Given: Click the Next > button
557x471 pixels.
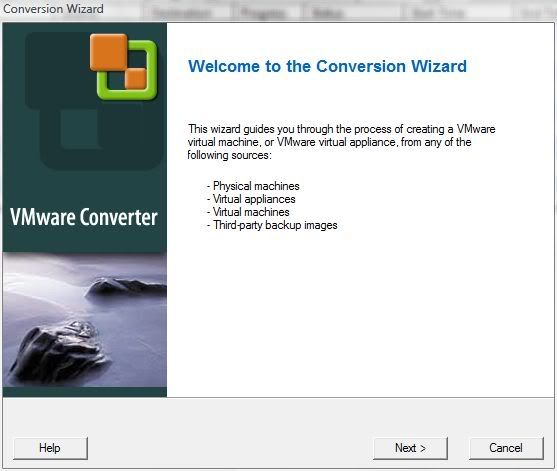Looking at the screenshot, I should [410, 448].
